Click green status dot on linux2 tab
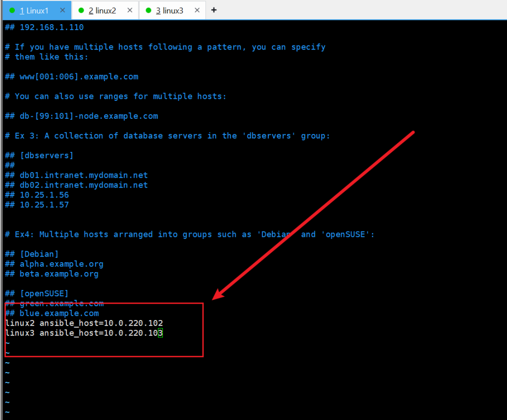This screenshot has height=420, width=507. click(x=81, y=10)
